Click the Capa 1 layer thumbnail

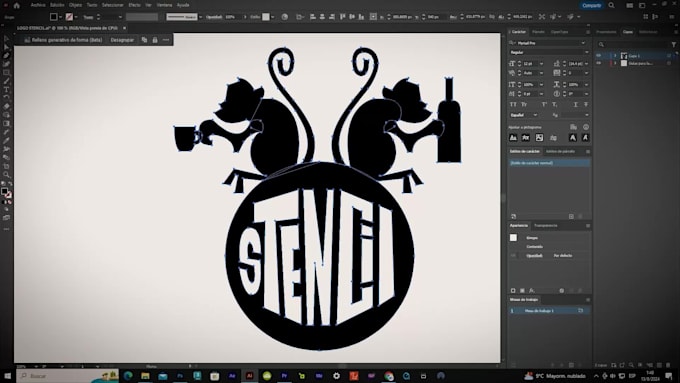(x=624, y=56)
